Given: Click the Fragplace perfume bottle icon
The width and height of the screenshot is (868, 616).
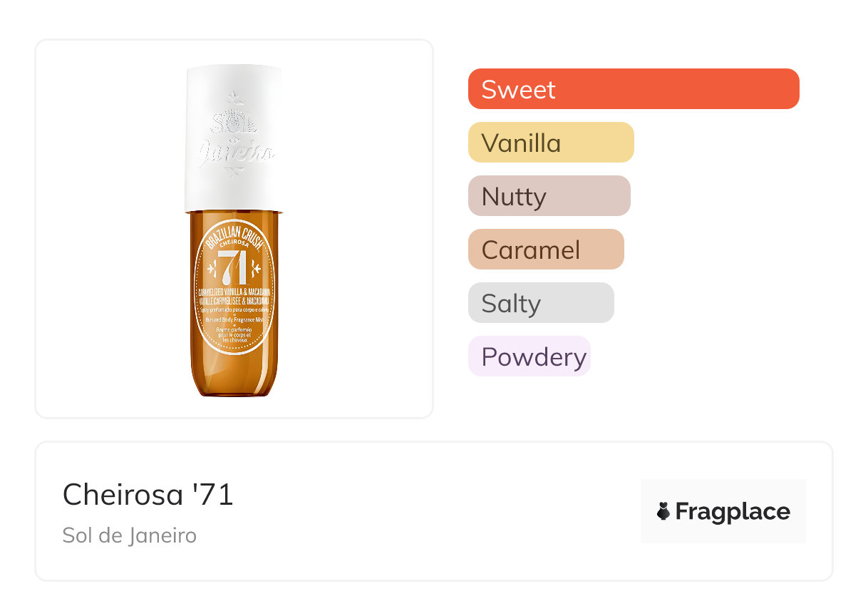Looking at the screenshot, I should click(x=663, y=511).
